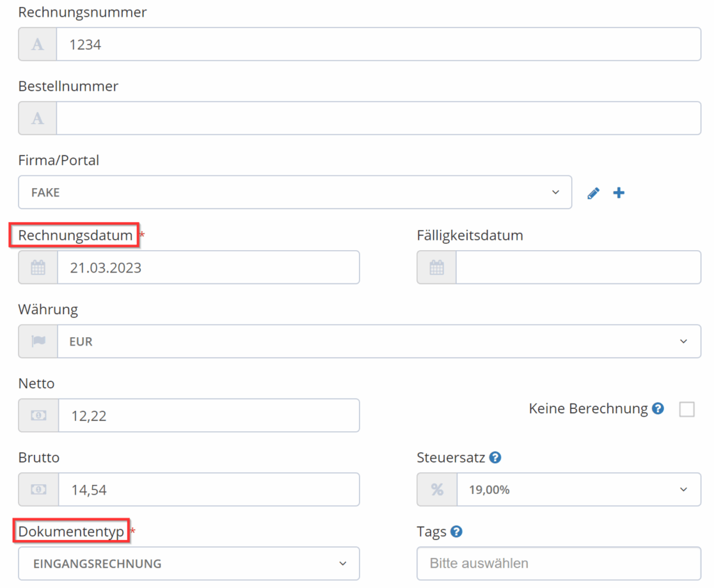Click the money icon beside Brutto
The height and width of the screenshot is (588, 714).
(39, 490)
